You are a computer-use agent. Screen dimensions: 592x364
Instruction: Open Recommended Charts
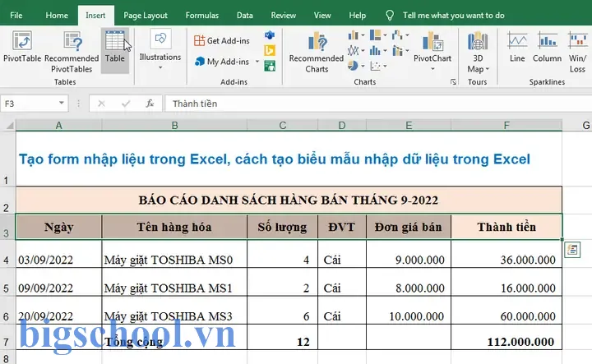(317, 52)
